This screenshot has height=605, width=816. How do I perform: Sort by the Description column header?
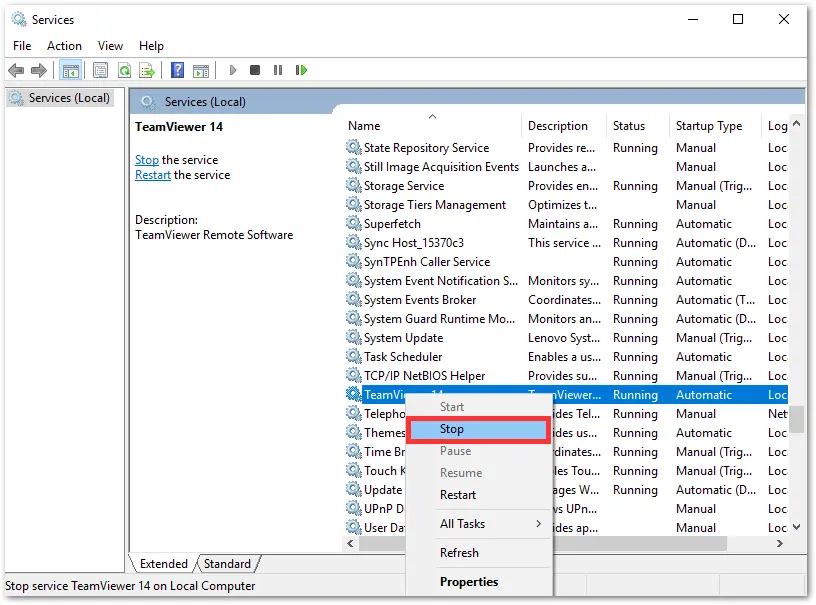click(x=564, y=126)
